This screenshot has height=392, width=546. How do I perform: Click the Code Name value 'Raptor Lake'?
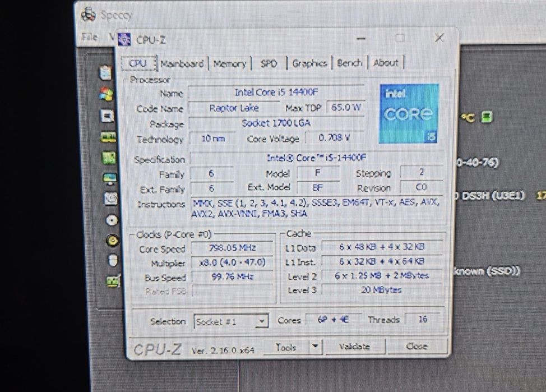tap(234, 108)
